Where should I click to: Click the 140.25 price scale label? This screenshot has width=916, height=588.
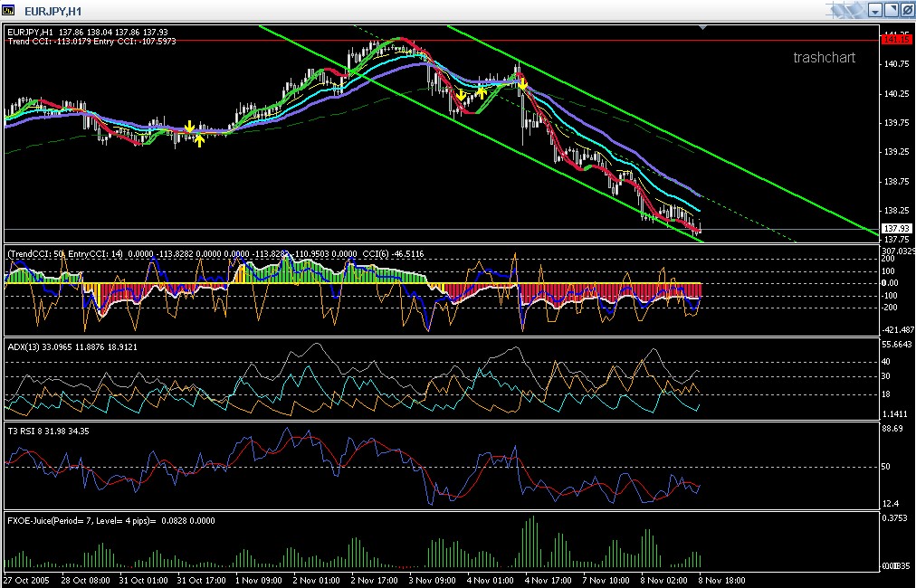(897, 93)
